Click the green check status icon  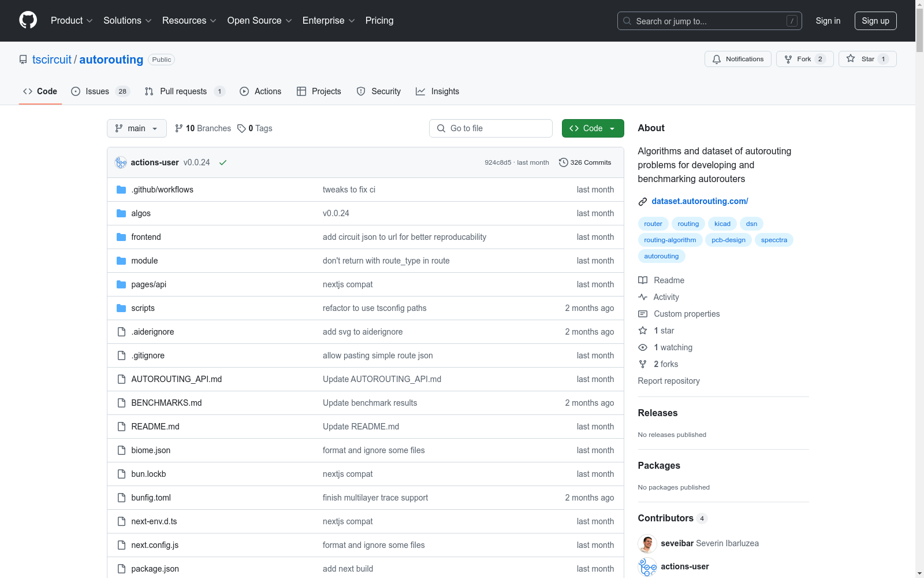coord(223,162)
